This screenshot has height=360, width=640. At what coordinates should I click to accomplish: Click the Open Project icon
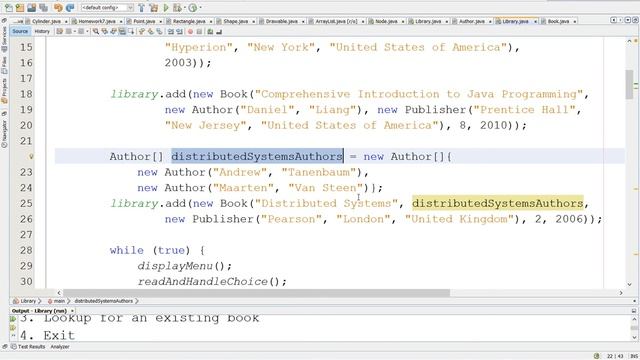click(x=31, y=8)
